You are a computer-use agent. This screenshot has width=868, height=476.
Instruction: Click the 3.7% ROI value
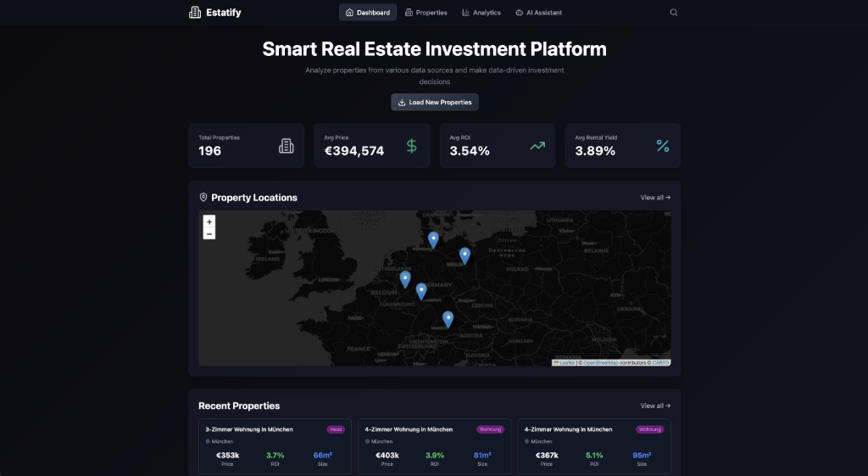pyautogui.click(x=275, y=455)
